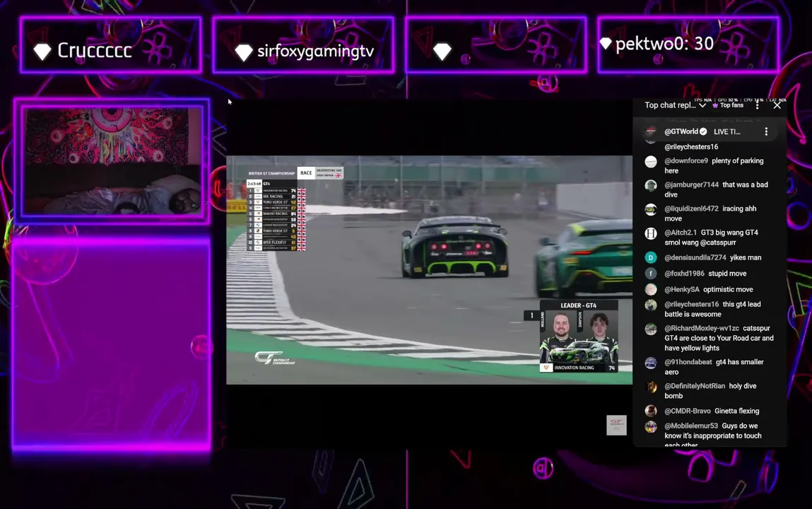This screenshot has height=509, width=812.
Task: Select the message "gt4 has smaller aero"
Action: pos(714,367)
